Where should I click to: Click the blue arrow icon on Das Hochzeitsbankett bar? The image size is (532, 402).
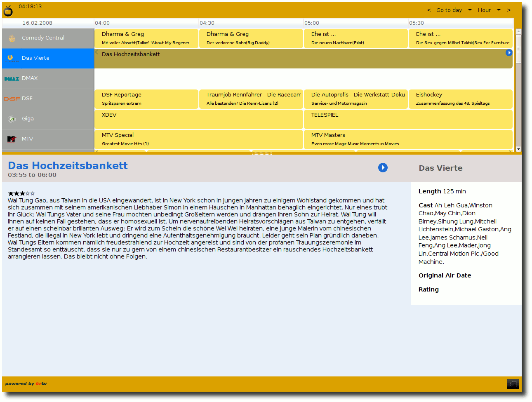(x=509, y=53)
